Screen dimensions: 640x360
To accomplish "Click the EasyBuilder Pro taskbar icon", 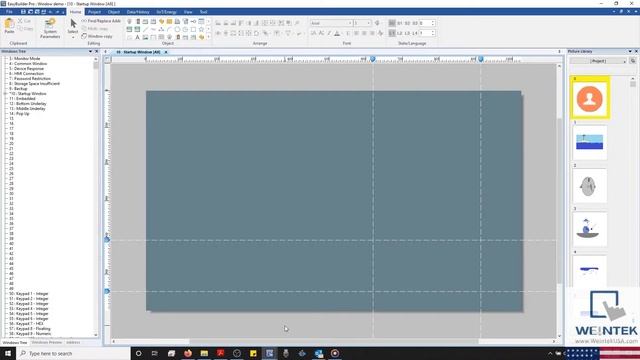I will (x=269, y=353).
